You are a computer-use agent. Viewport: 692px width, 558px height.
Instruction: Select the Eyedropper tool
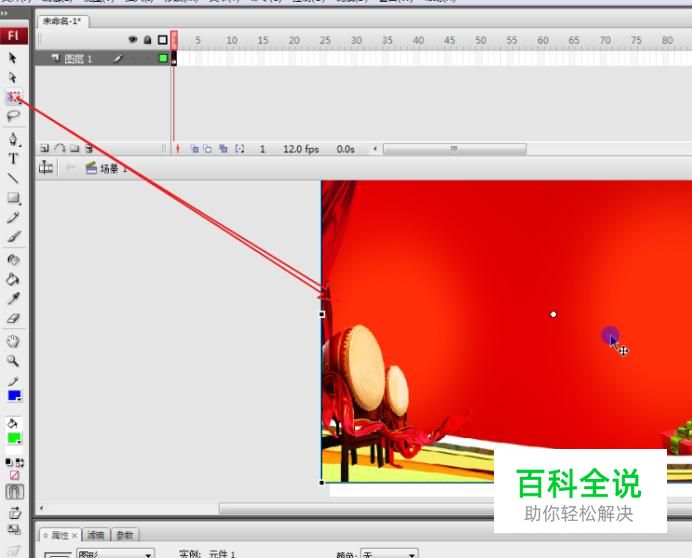point(13,299)
